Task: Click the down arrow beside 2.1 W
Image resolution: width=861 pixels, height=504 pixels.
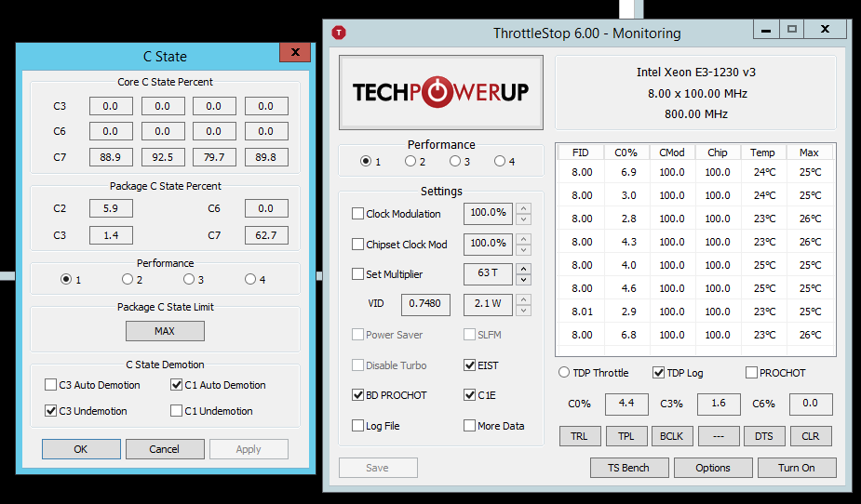Action: click(x=524, y=310)
